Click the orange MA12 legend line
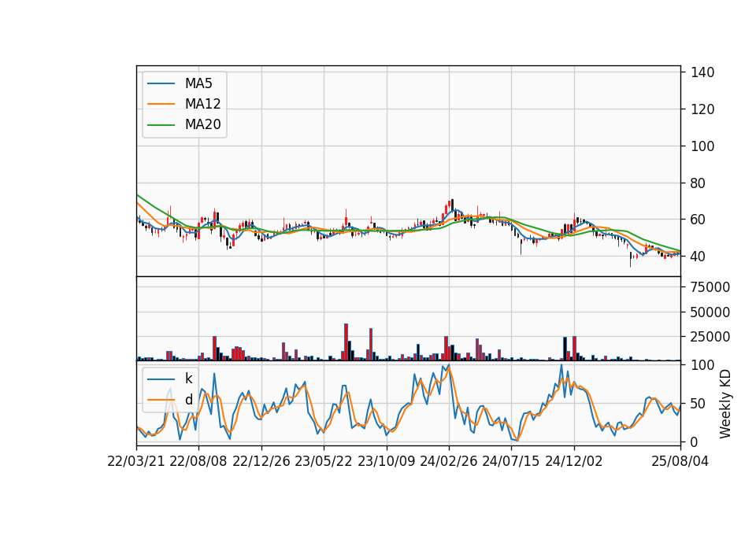This screenshot has width=756, height=543. pos(161,104)
